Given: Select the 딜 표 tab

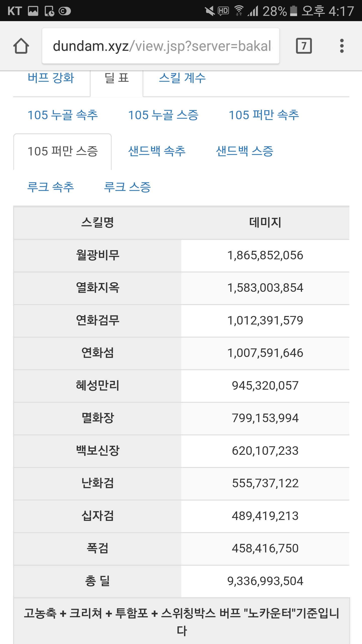Looking at the screenshot, I should [x=117, y=78].
